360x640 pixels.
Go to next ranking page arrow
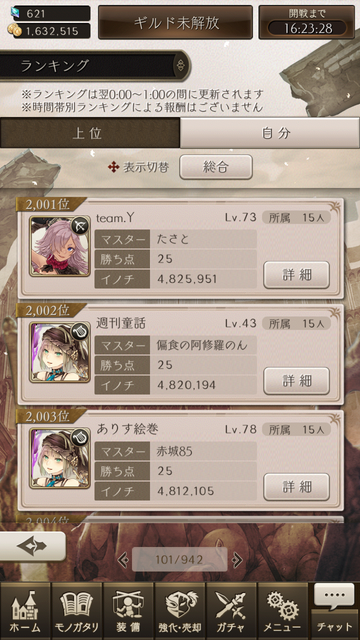[237, 560]
